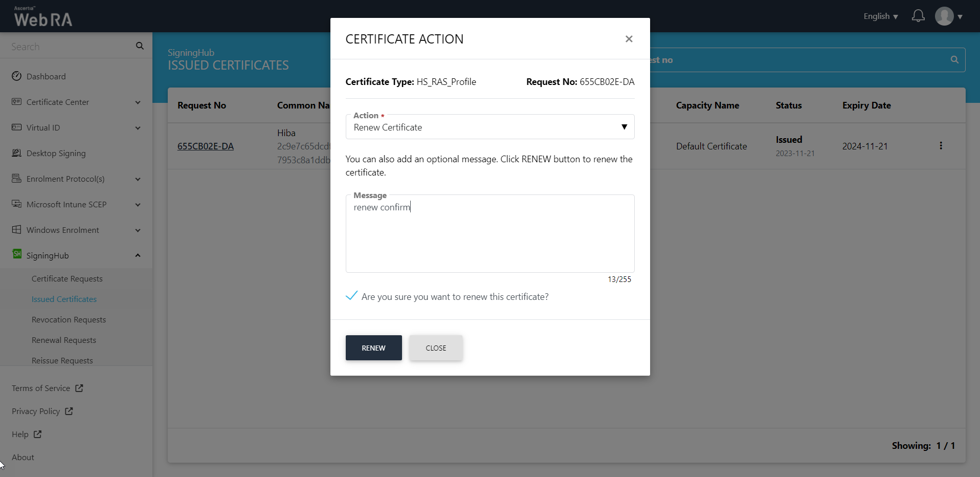Image resolution: width=980 pixels, height=477 pixels.
Task: Click the search icon in request filter
Action: click(954, 60)
